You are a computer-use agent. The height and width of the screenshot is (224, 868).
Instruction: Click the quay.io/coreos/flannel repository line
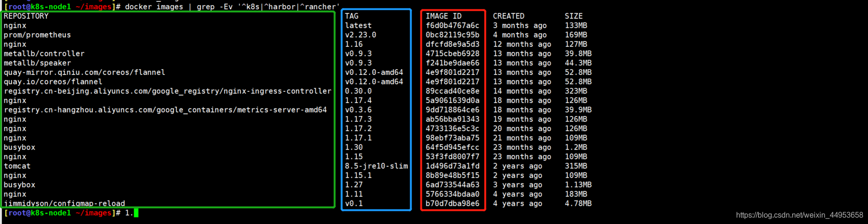[x=53, y=82]
